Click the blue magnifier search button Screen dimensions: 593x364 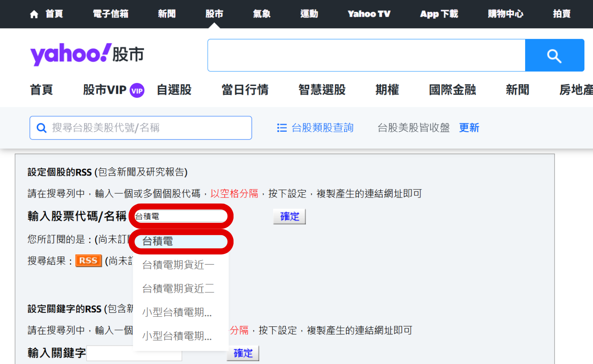click(x=554, y=55)
